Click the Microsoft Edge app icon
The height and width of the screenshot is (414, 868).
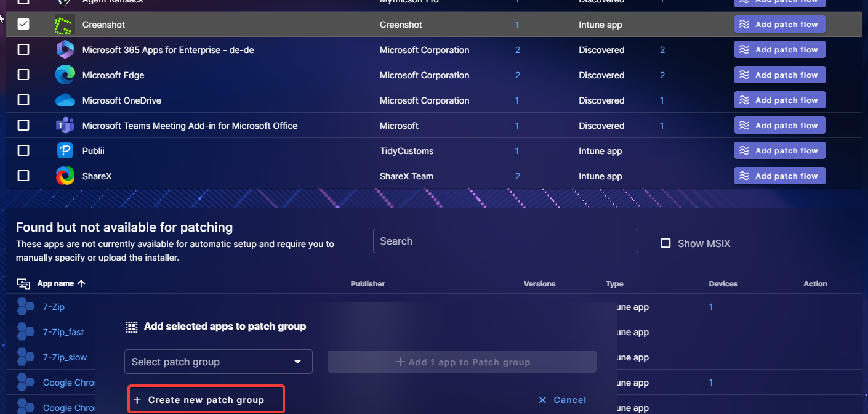tap(65, 75)
